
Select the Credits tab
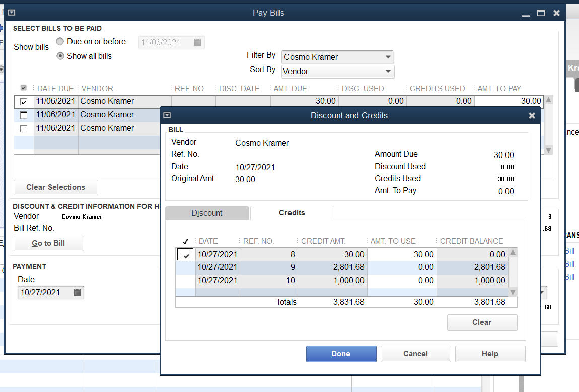292,213
